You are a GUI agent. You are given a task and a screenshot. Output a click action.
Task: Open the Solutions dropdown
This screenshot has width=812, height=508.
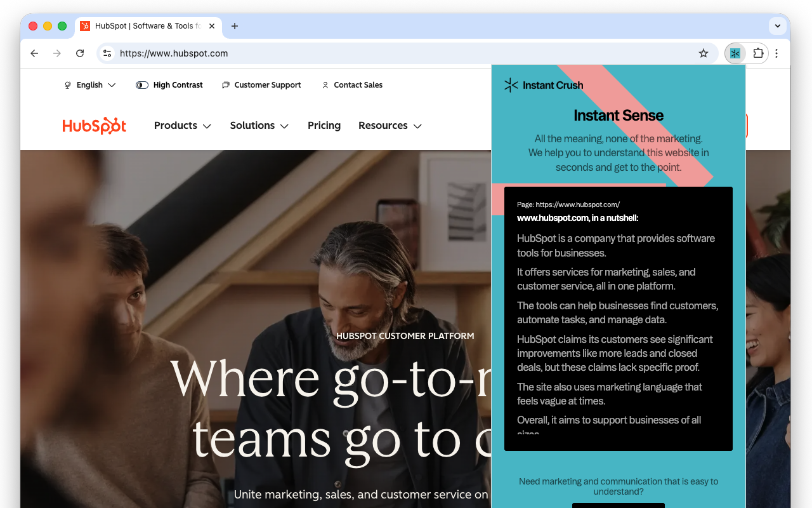259,126
